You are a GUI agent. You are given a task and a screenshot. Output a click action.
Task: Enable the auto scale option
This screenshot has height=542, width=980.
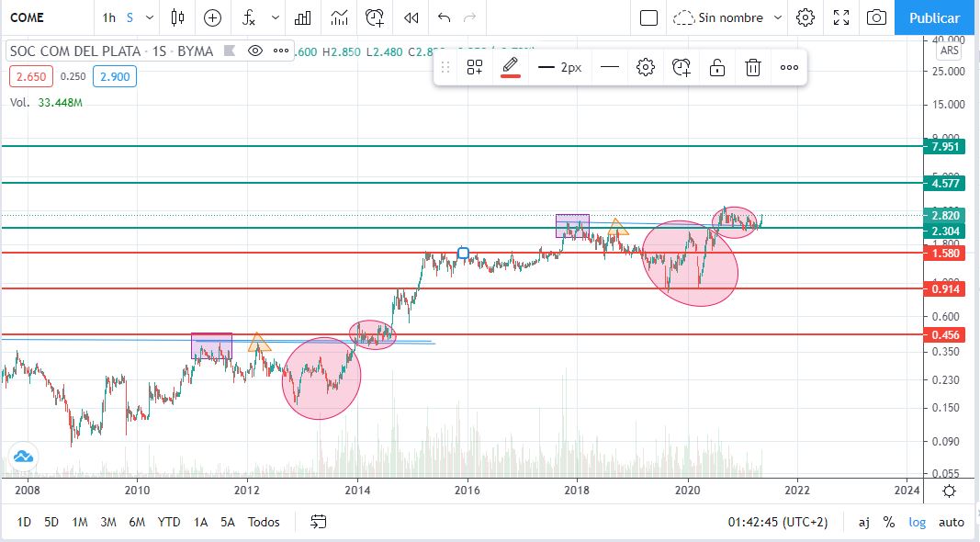coord(951,522)
